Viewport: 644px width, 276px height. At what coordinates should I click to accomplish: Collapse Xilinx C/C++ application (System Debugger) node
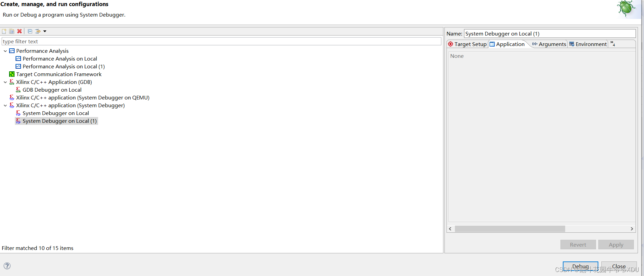point(5,106)
